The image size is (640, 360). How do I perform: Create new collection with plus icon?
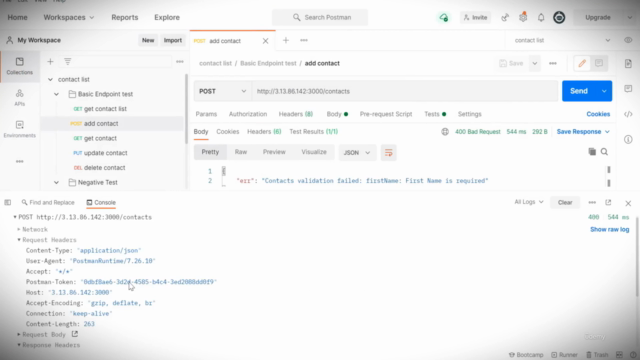pos(50,62)
